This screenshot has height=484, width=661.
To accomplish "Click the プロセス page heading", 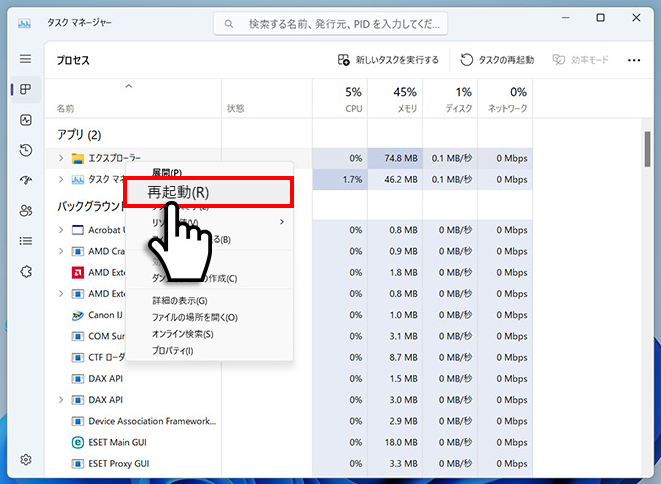I will 73,60.
